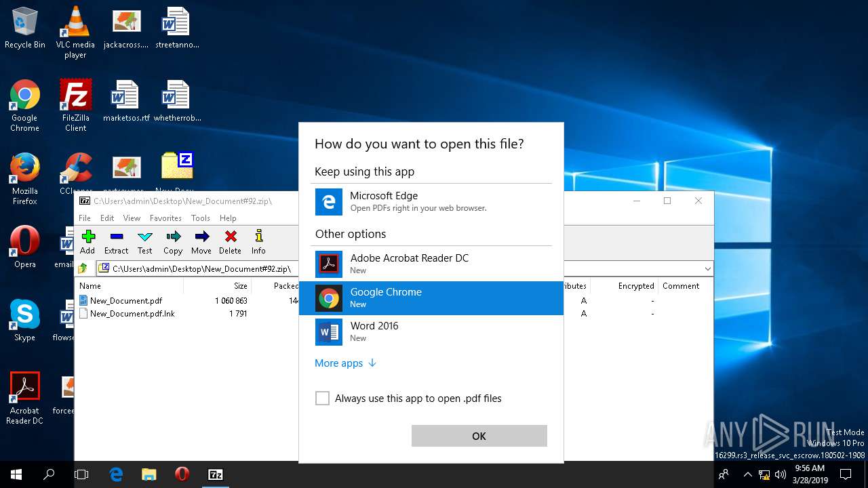Show hidden system tray icons
Screen dimensions: 868x488
747,474
